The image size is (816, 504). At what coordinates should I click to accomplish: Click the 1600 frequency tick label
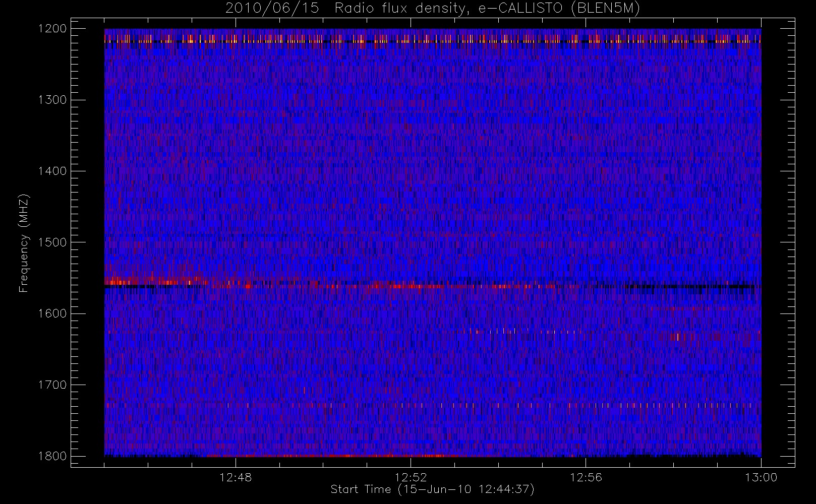52,313
